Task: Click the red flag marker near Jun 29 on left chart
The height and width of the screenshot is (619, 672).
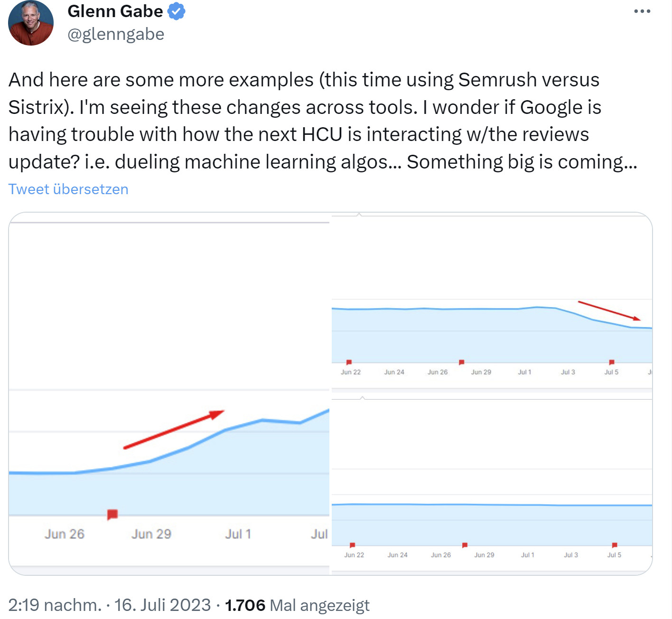Action: pyautogui.click(x=113, y=514)
